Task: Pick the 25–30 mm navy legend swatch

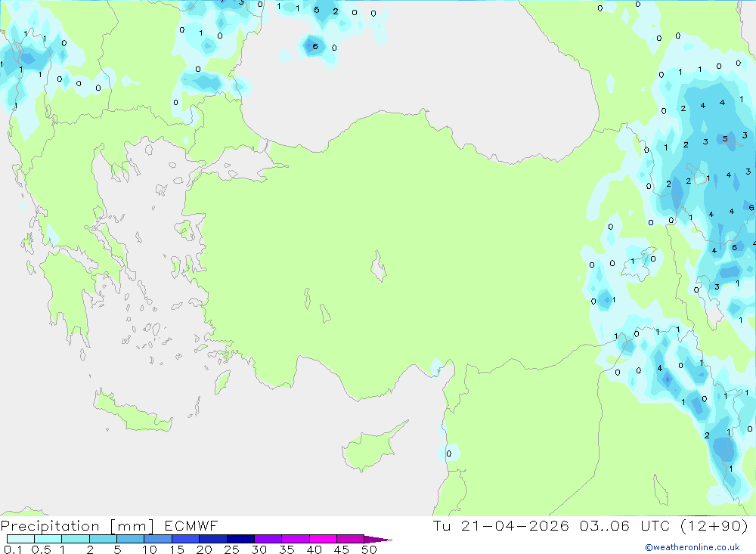Action: [x=240, y=539]
